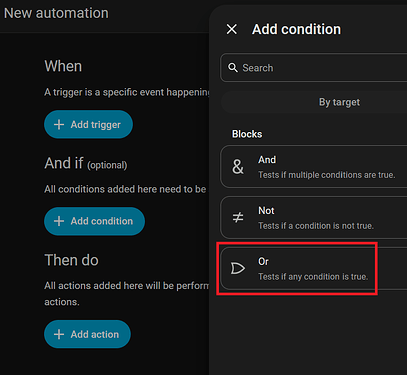
Task: Click the not-equal icon of Not block
Action: pos(238,218)
